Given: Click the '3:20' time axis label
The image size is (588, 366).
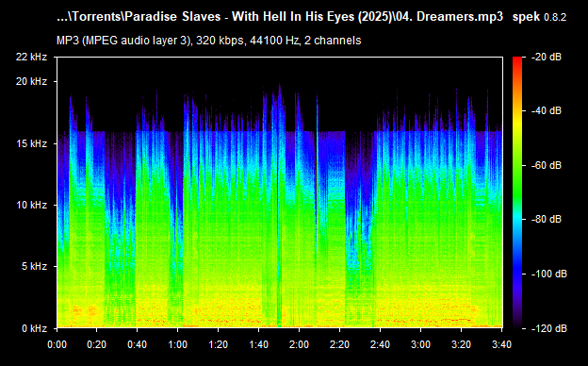Looking at the screenshot, I should [x=461, y=344].
